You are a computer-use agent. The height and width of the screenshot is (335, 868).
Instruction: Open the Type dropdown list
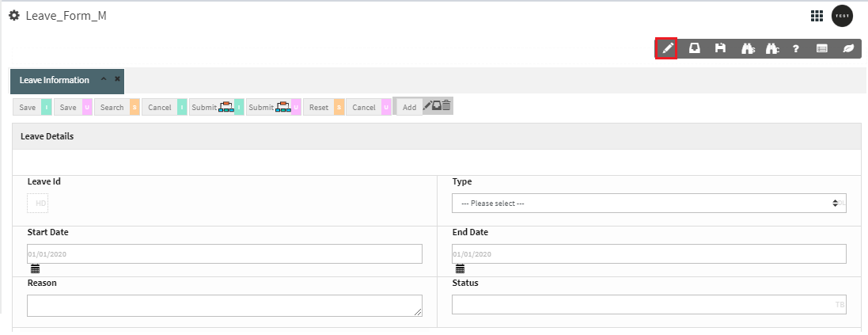[x=649, y=204]
